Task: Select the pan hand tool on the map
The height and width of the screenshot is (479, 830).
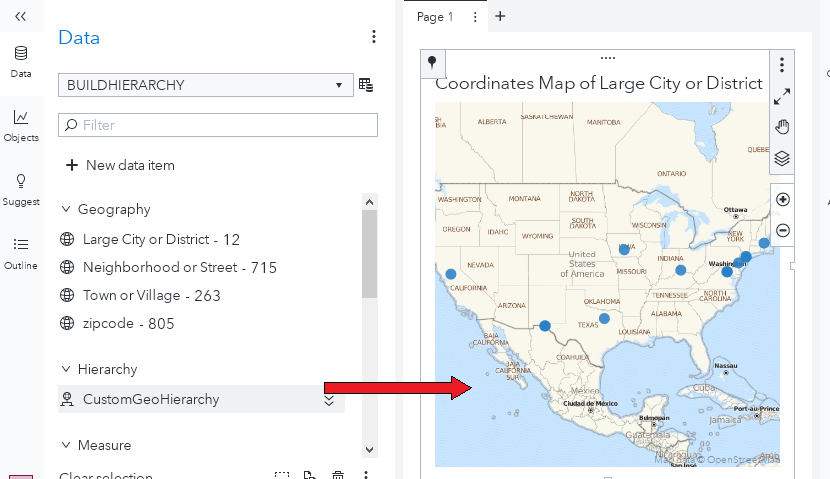Action: pyautogui.click(x=783, y=127)
